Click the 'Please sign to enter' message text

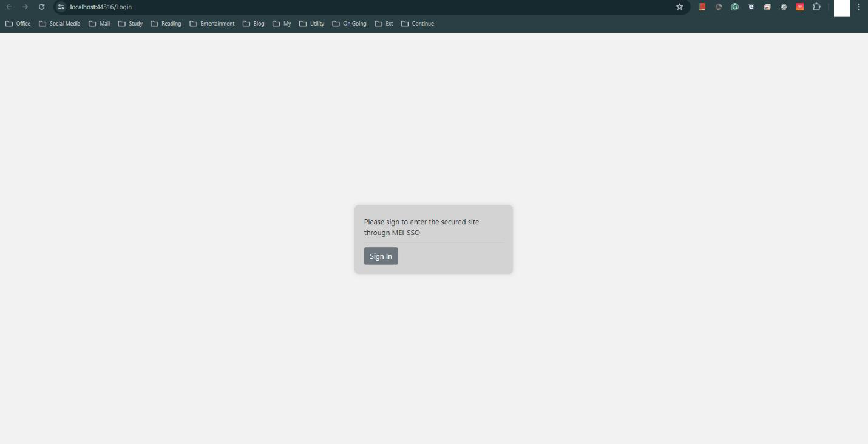pos(422,227)
